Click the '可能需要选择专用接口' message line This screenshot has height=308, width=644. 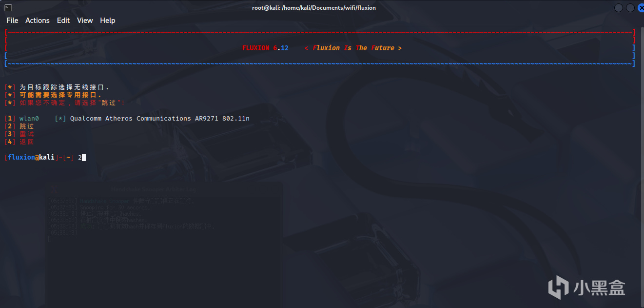point(53,95)
